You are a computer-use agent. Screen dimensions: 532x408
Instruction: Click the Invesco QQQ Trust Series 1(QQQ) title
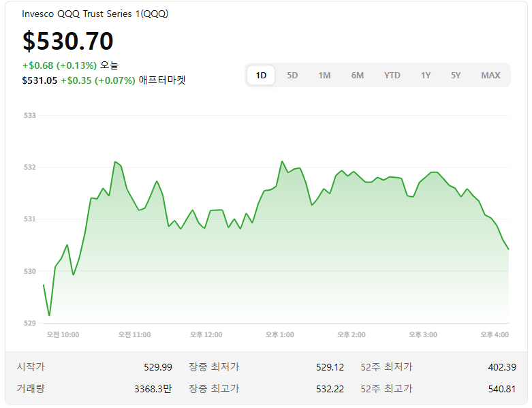point(95,14)
